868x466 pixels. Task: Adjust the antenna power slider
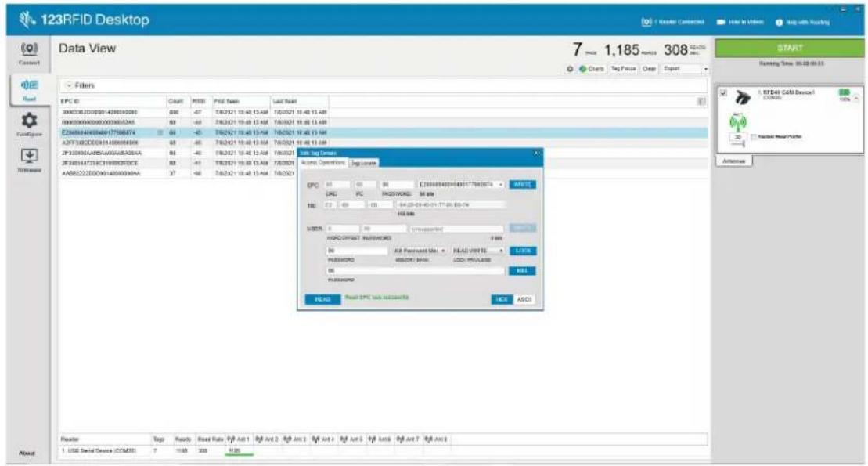pyautogui.click(x=737, y=144)
